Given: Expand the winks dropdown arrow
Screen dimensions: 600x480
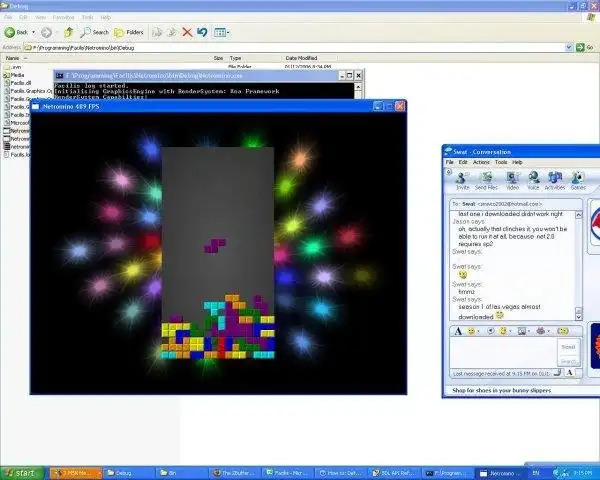Looking at the screenshot, I should pos(510,331).
